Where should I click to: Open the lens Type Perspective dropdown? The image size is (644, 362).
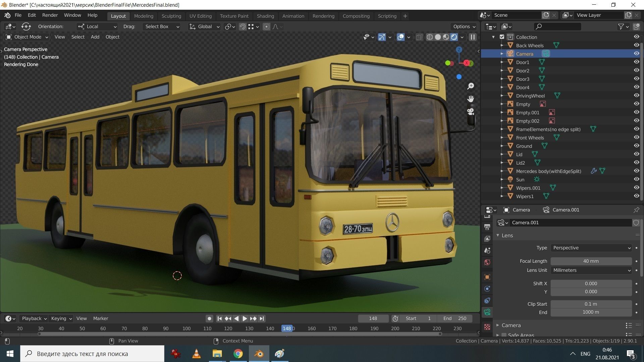pos(591,248)
